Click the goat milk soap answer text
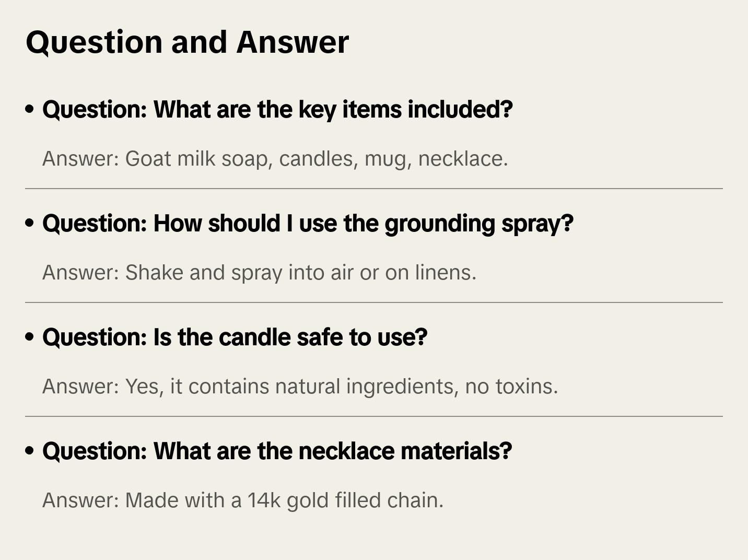Image resolution: width=748 pixels, height=560 pixels. tap(275, 159)
